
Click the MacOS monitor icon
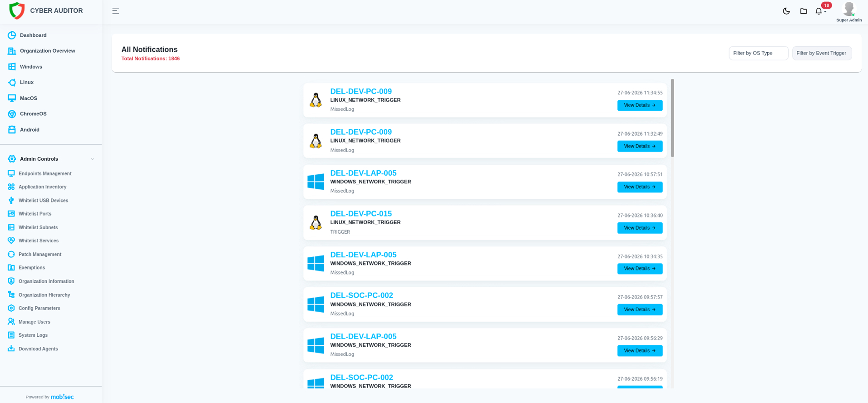click(x=12, y=98)
